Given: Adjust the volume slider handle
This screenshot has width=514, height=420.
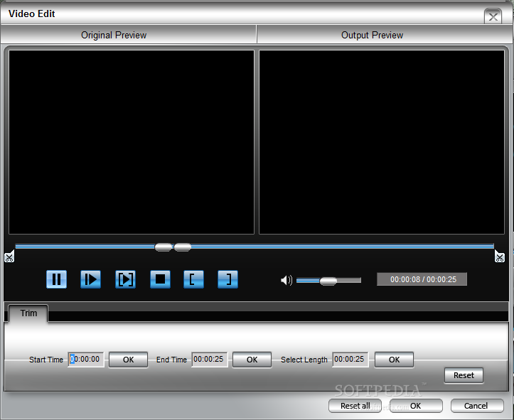Looking at the screenshot, I should point(328,281).
